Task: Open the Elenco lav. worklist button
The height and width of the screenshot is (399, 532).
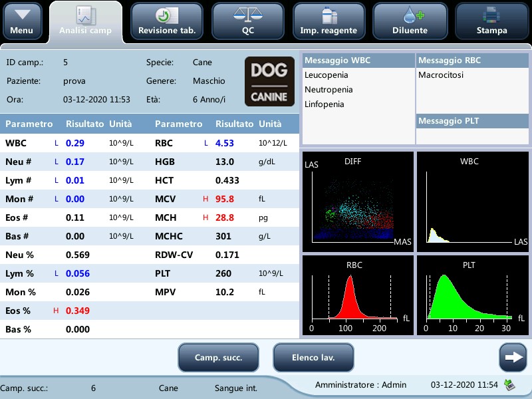Action: (x=313, y=357)
